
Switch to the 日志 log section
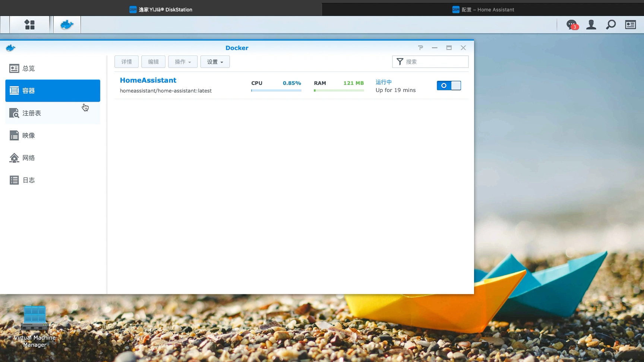point(53,180)
